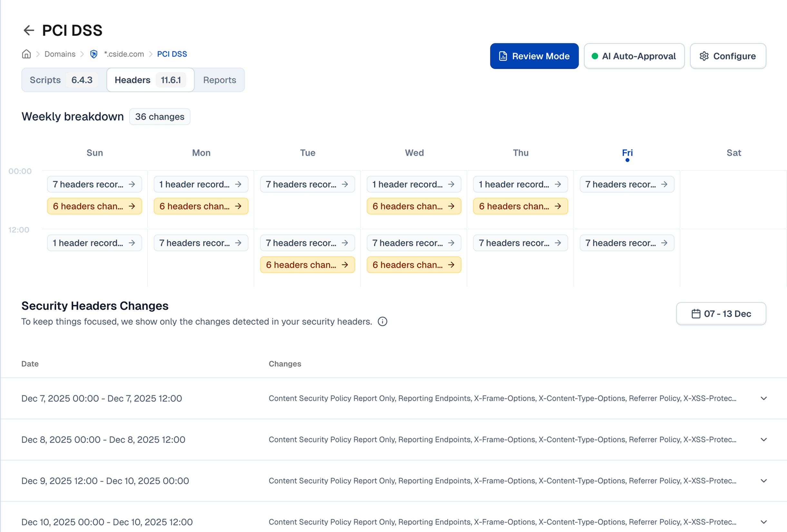The image size is (787, 532).
Task: Click PCI DSS breadcrumb link
Action: (x=172, y=54)
